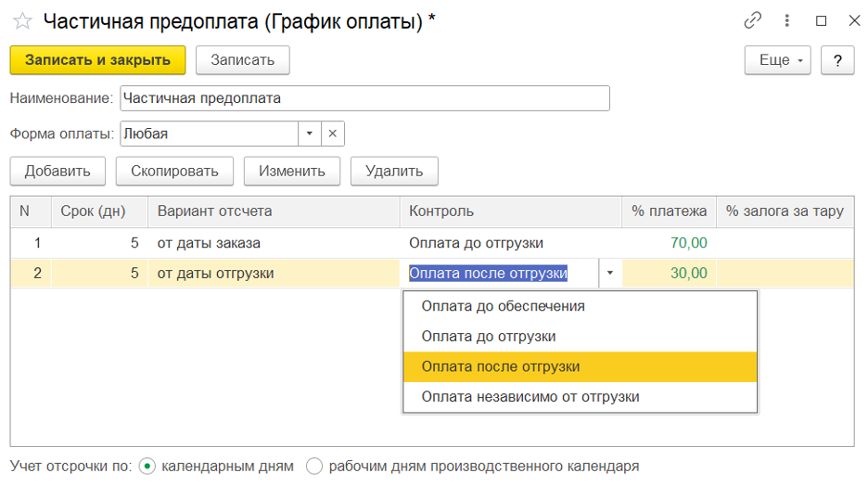Clear the Форма оплаты field with X
The image size is (868, 486).
(333, 134)
